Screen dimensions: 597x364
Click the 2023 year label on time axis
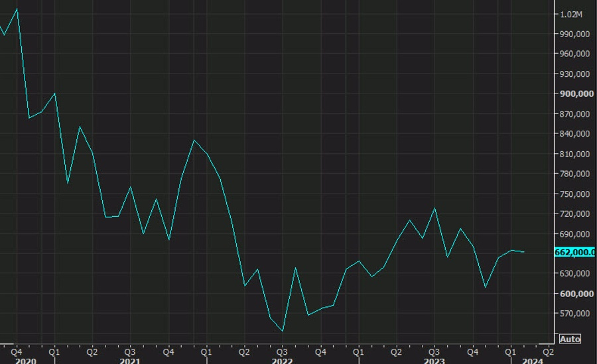[434, 361]
